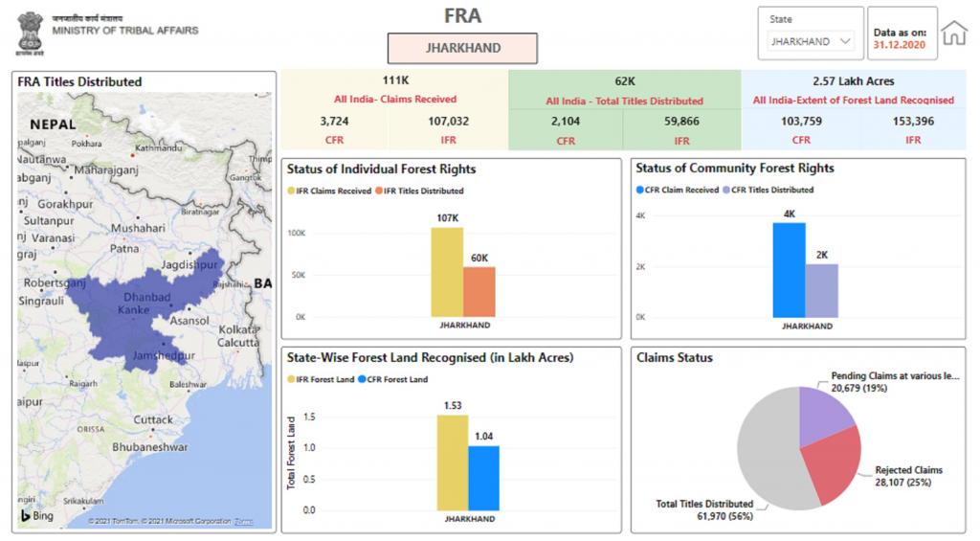Select the 1.04 CFR forest land bar

pos(483,478)
